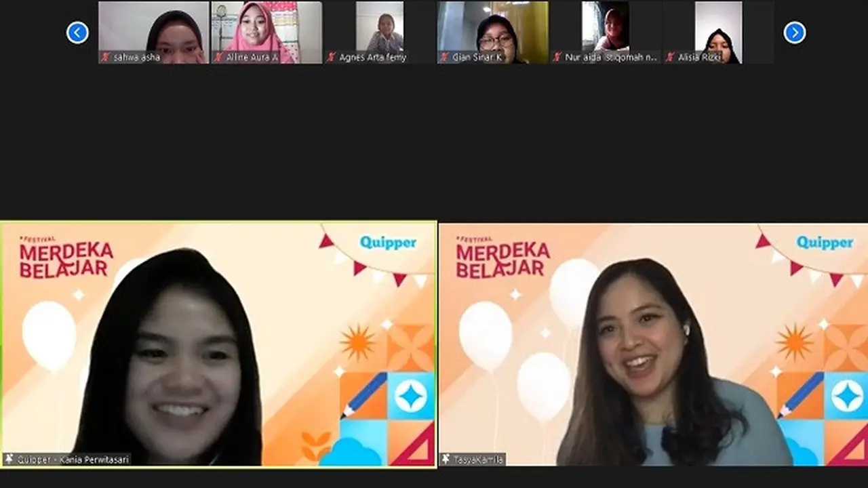Click pin icon on Kania Perwitasari's video
The height and width of the screenshot is (488, 868).
[x=9, y=459]
